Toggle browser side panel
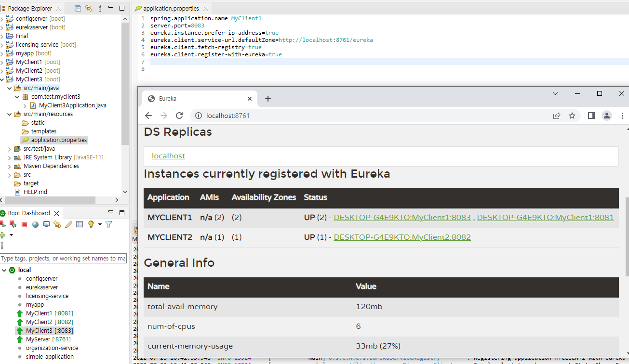 pyautogui.click(x=591, y=116)
